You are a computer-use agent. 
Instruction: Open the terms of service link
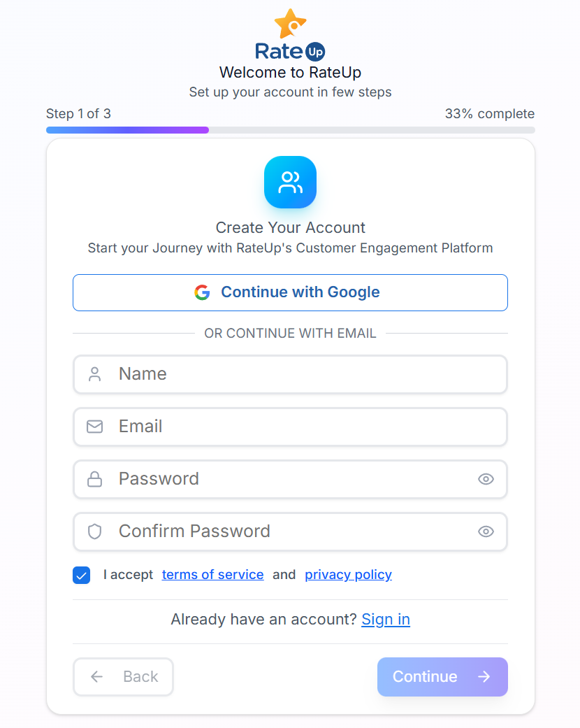(212, 574)
